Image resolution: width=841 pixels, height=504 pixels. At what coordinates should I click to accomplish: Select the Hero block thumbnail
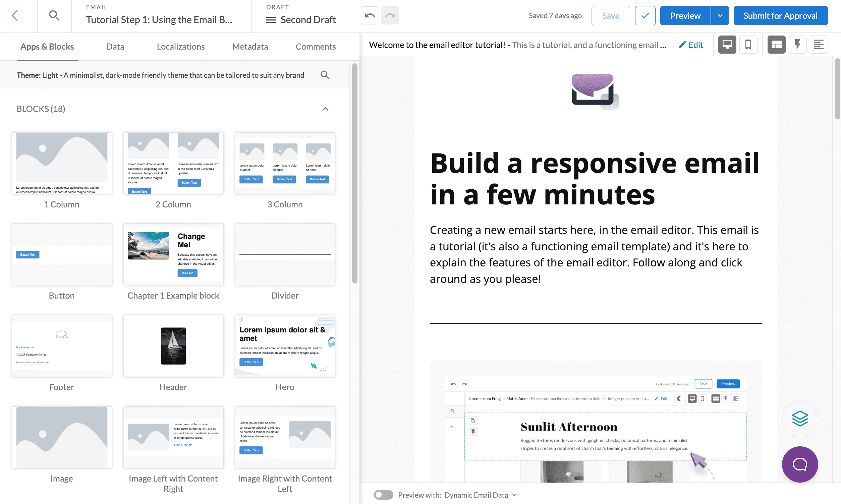[x=285, y=346]
